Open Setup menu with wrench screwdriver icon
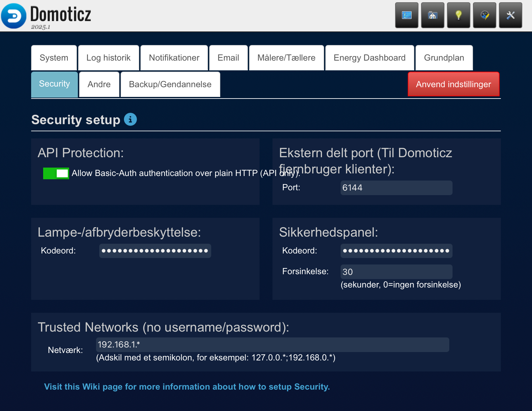The height and width of the screenshot is (411, 532). pos(510,15)
